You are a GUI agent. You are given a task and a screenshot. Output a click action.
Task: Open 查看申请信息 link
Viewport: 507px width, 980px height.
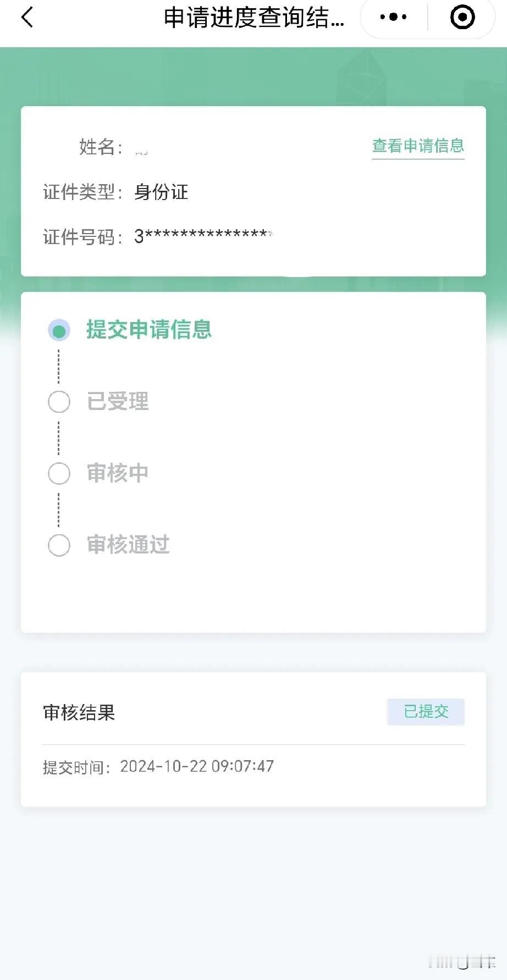coord(418,146)
